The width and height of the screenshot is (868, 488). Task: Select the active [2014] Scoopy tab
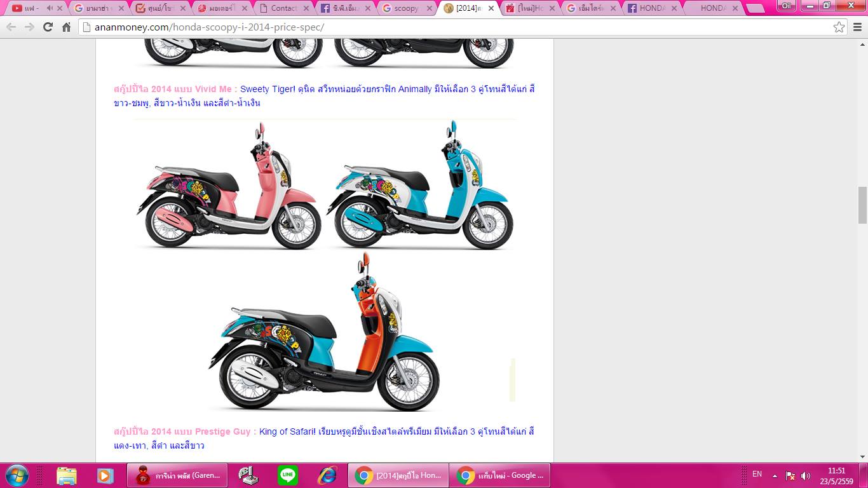point(468,8)
